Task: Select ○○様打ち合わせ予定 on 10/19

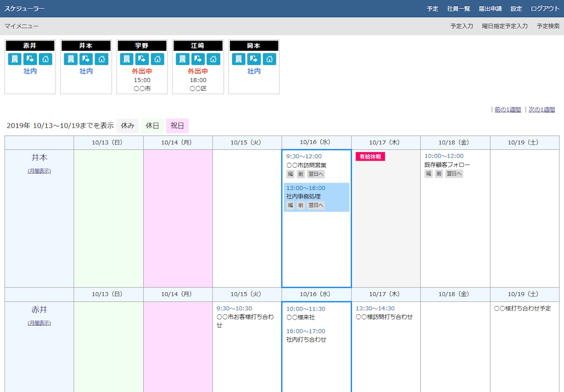Action: (x=522, y=308)
